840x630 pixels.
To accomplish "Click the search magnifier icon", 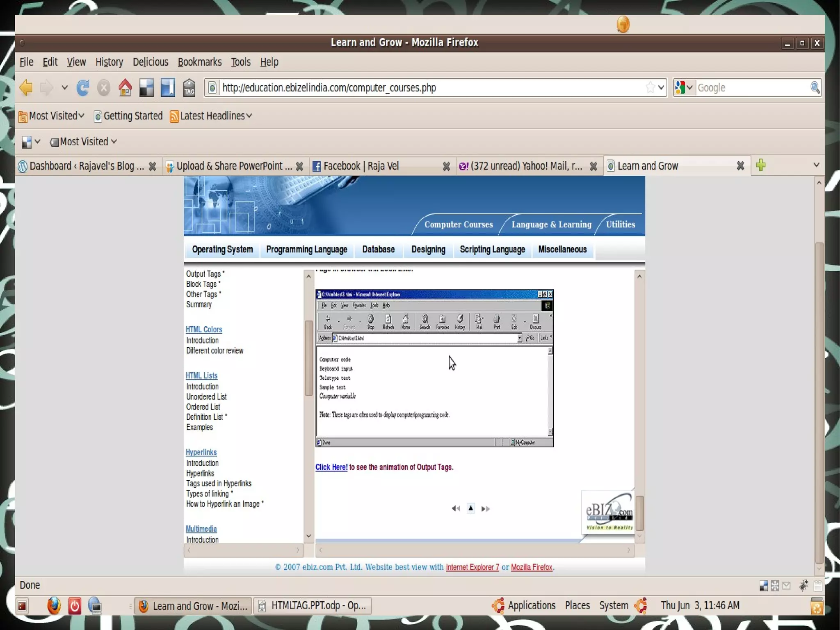I will tap(815, 87).
